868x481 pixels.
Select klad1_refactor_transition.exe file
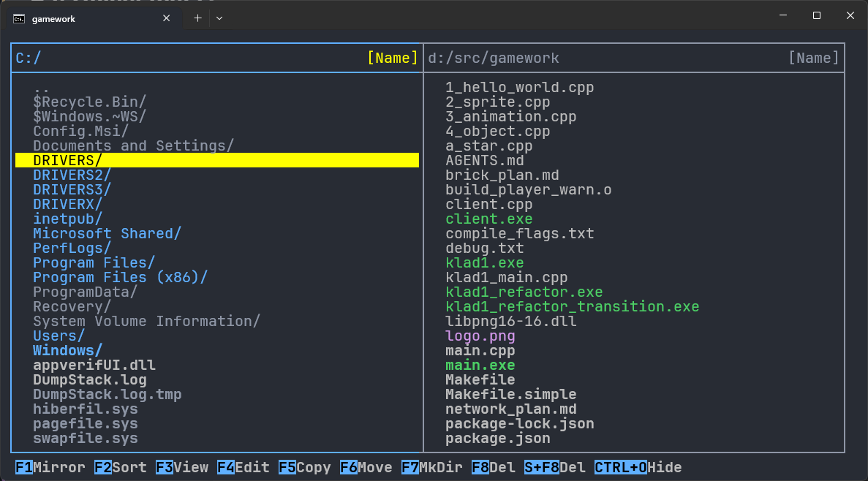pos(573,306)
